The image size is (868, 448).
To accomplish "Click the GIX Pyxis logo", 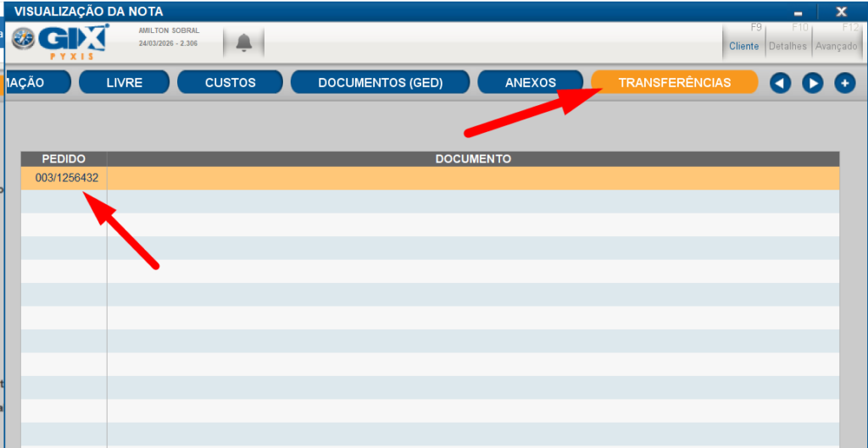I will pos(61,41).
